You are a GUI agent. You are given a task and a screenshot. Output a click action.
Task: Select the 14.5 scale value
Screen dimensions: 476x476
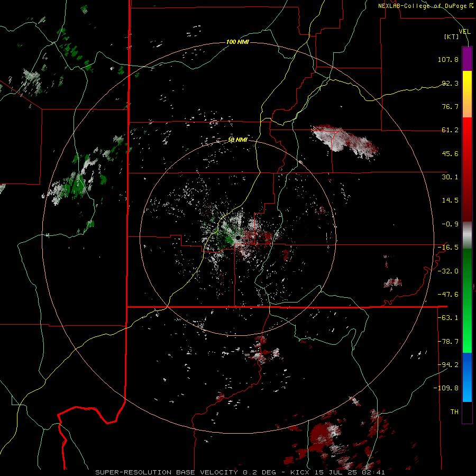[450, 200]
